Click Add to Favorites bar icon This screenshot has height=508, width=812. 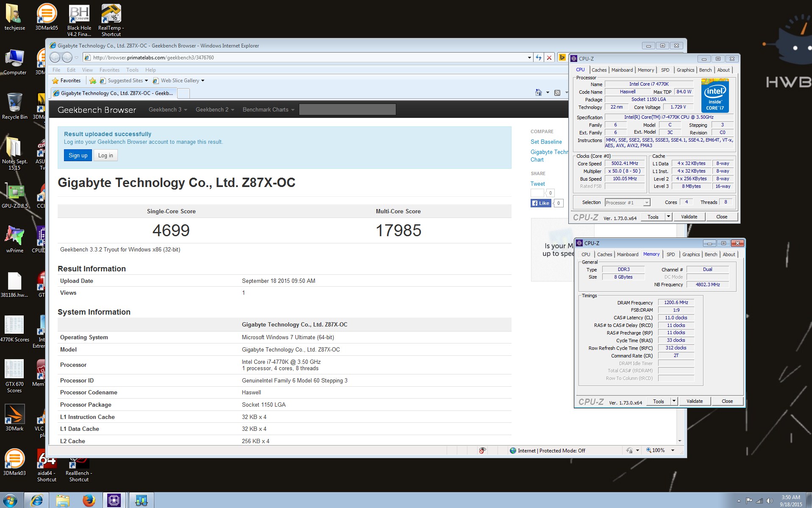(93, 81)
